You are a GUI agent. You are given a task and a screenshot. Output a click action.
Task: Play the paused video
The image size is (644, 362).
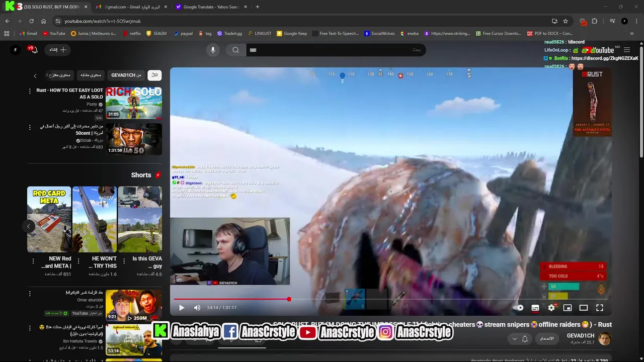[182, 308]
